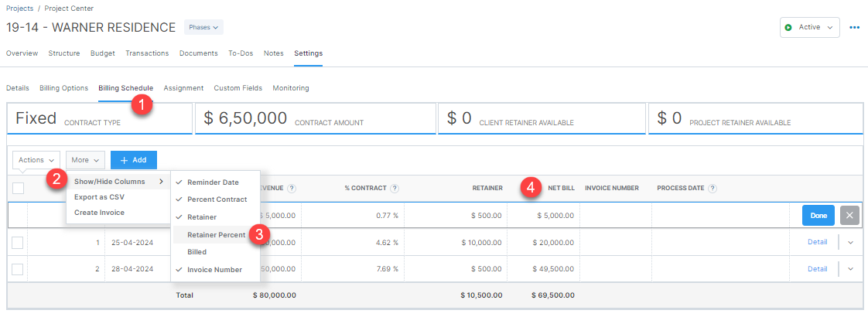Click the 4.62 % contract value
868x317 pixels.
pyautogui.click(x=387, y=242)
